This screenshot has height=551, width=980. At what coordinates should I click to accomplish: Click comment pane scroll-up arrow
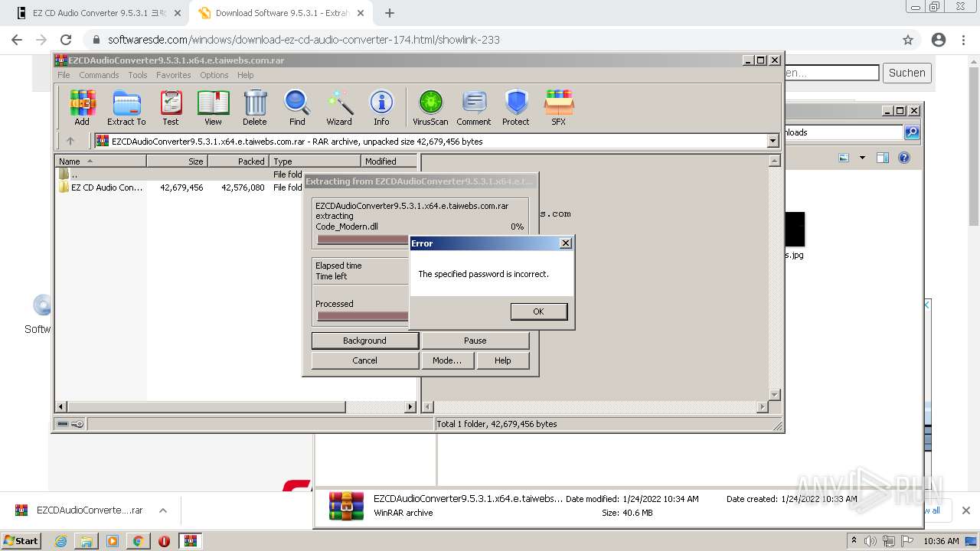(x=774, y=161)
